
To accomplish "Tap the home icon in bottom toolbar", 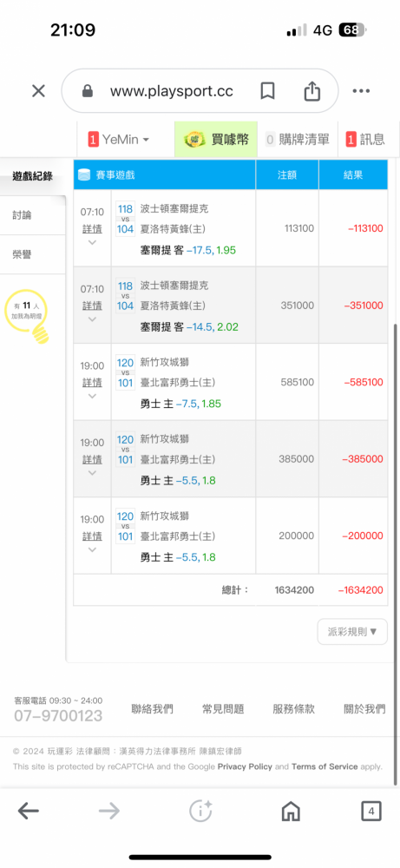I will pos(291,812).
